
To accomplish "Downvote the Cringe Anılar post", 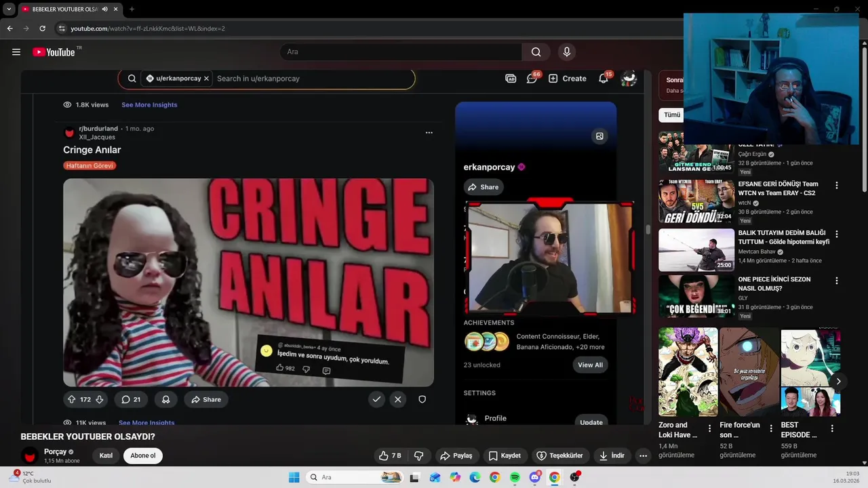I will click(x=100, y=400).
